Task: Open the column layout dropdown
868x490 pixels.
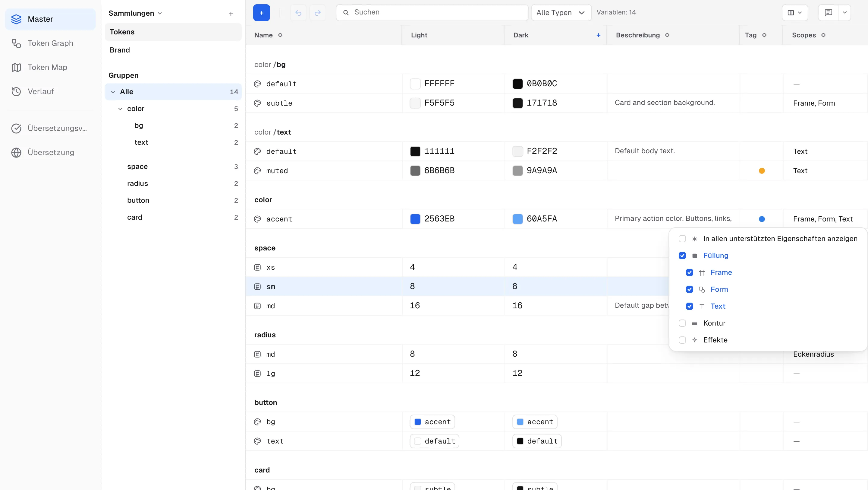Action: [794, 12]
